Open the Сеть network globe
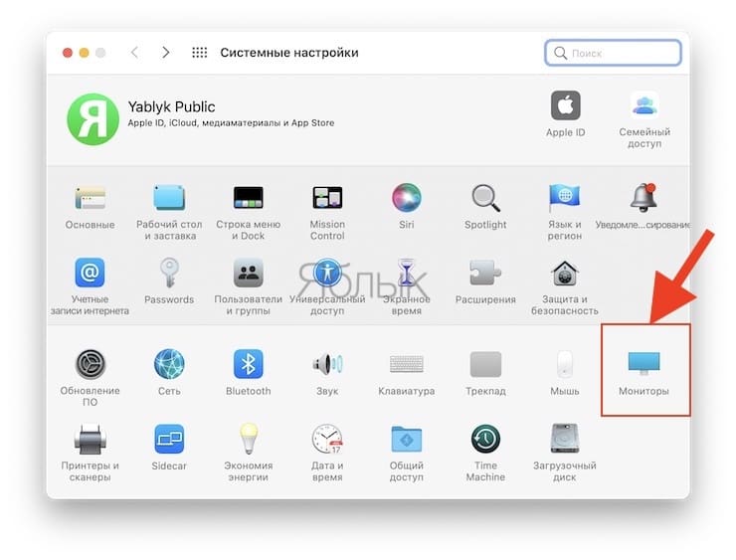 tap(169, 364)
